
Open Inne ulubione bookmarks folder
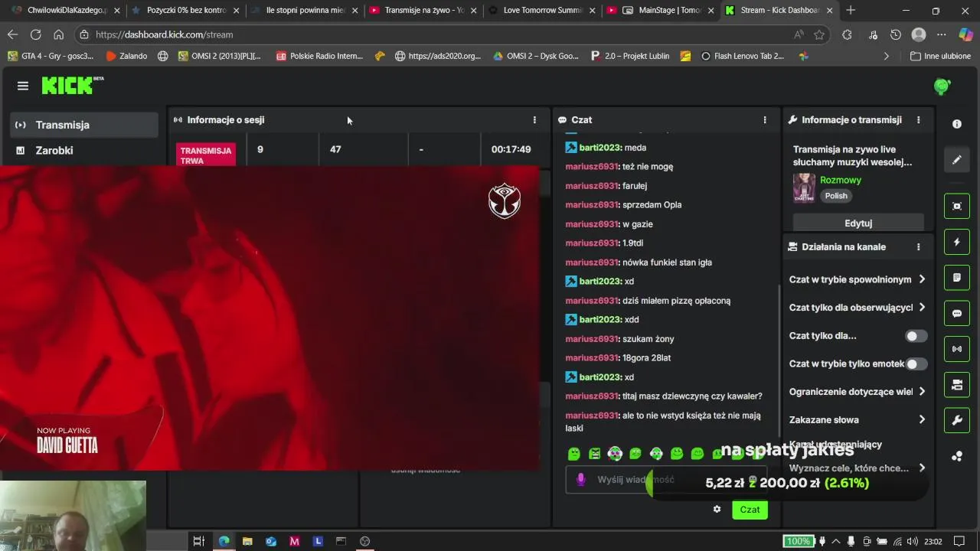[x=940, y=56]
